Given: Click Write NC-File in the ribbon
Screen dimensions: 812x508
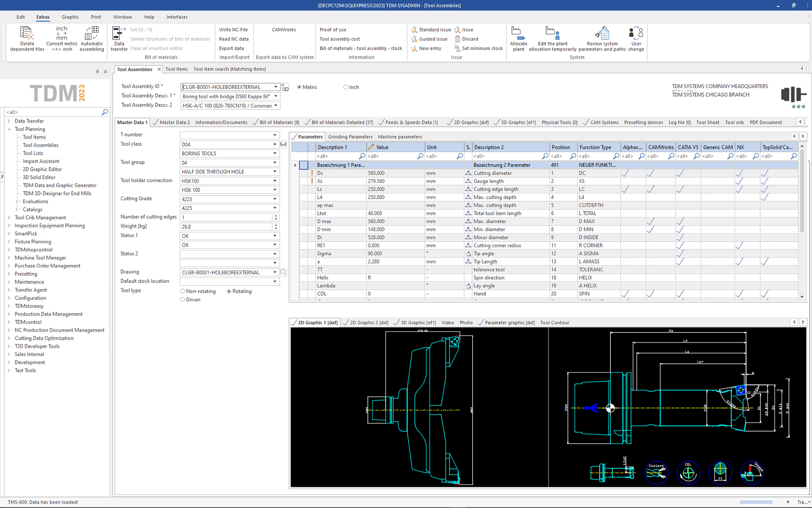Looking at the screenshot, I should click(233, 30).
